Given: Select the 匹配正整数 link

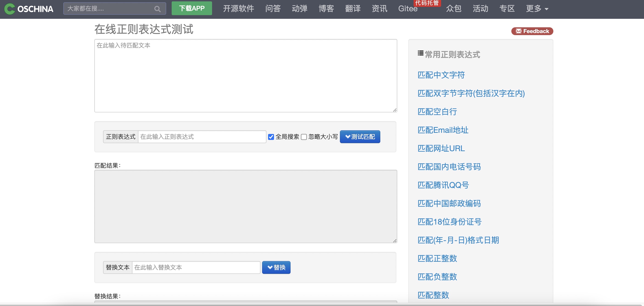Looking at the screenshot, I should tap(437, 259).
